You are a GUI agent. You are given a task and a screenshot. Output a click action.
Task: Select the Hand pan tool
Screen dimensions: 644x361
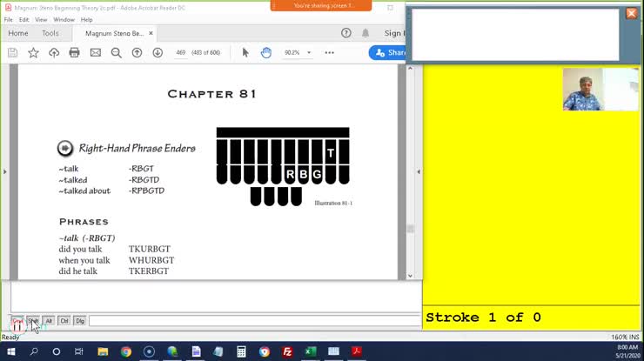[266, 52]
